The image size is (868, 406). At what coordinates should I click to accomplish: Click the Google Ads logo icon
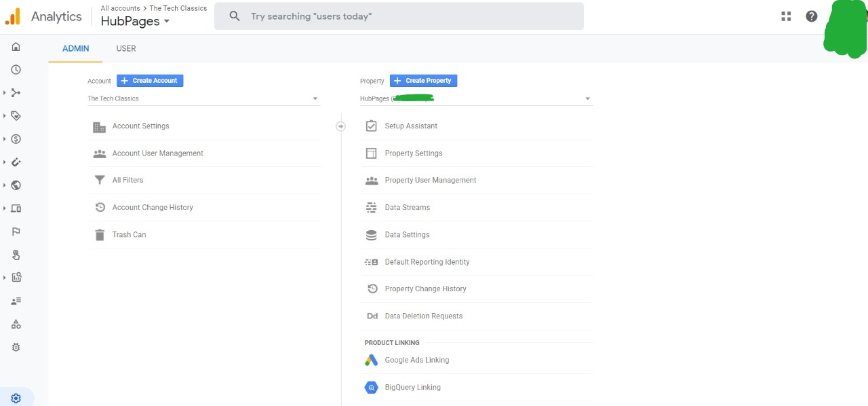(x=371, y=361)
